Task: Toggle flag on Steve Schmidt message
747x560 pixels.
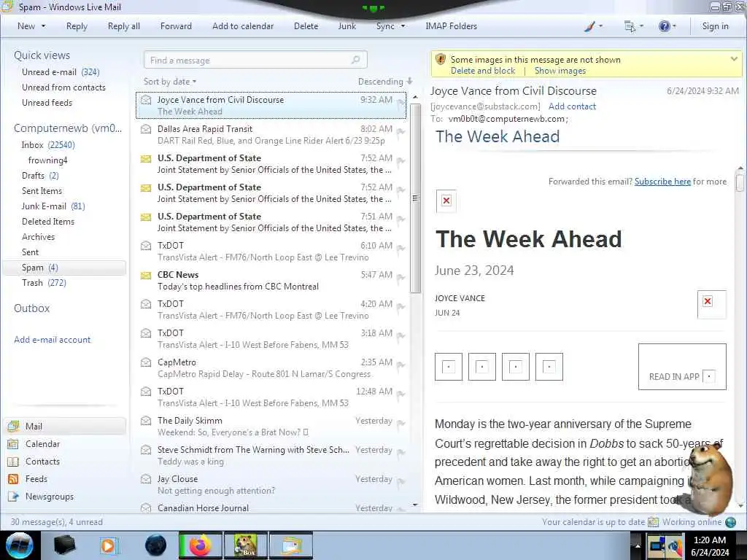Action: [400, 453]
